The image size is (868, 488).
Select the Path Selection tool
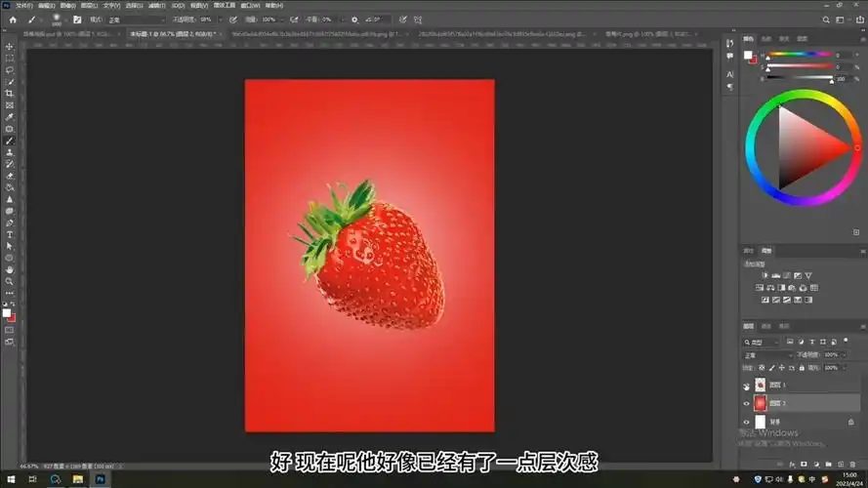point(10,246)
